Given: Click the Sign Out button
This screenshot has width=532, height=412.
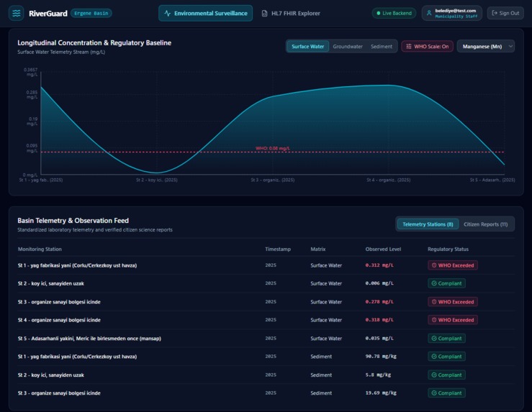Looking at the screenshot, I should point(505,13).
